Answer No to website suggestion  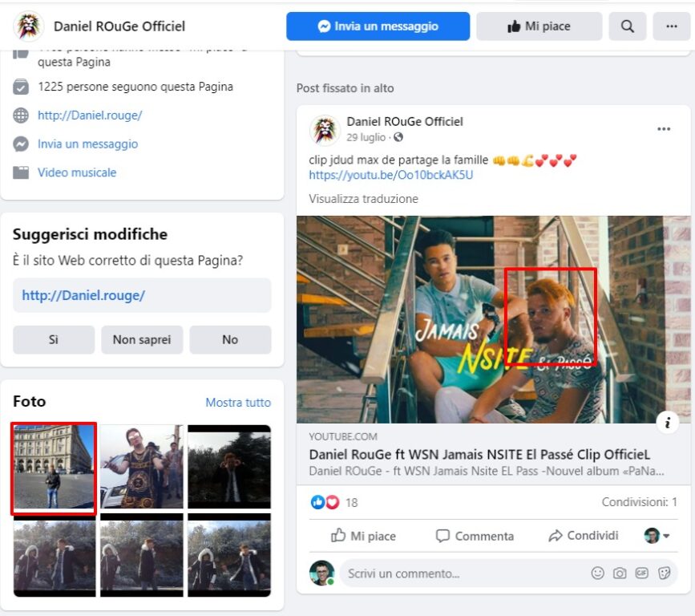point(231,340)
